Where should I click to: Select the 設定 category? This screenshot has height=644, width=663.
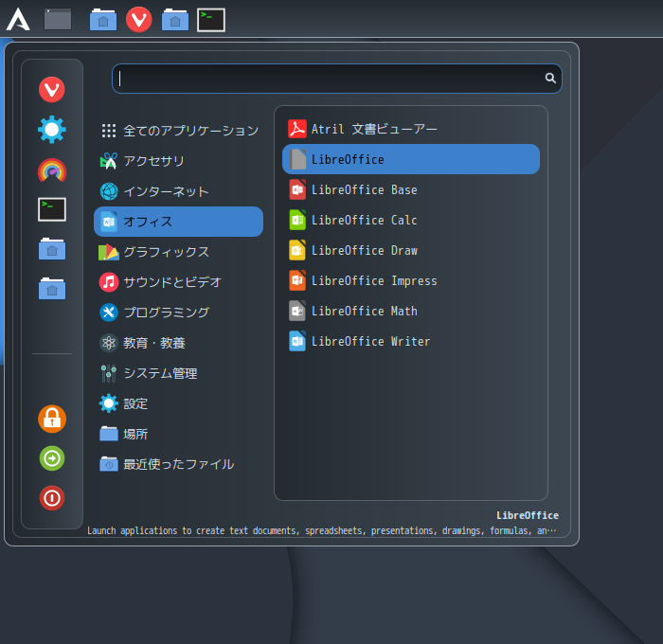(178, 403)
